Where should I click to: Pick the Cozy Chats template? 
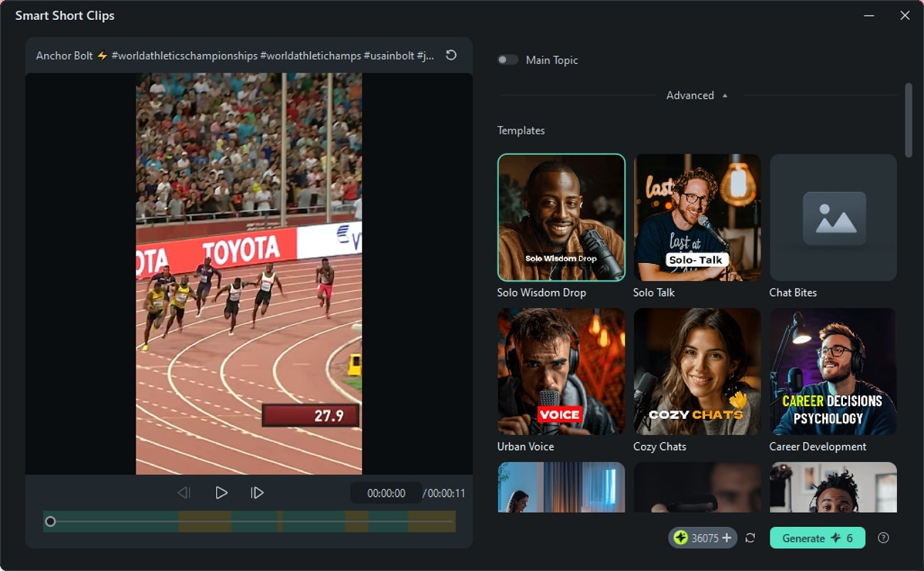697,370
